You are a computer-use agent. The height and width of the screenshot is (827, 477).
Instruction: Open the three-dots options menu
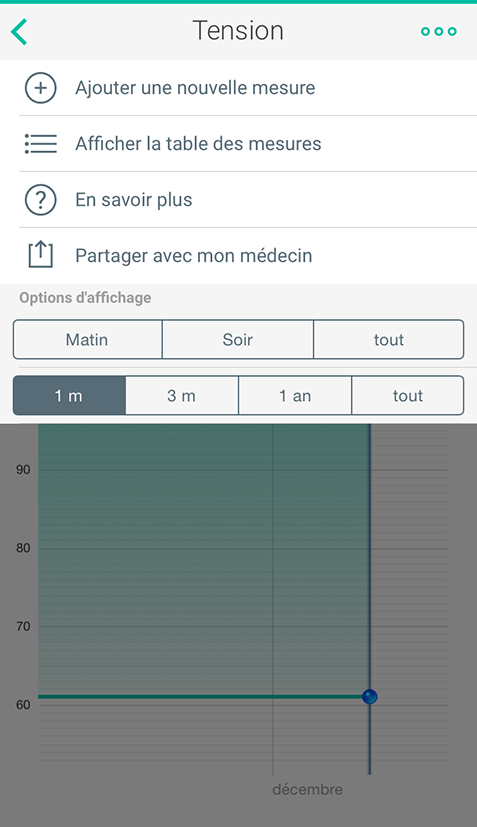point(438,32)
